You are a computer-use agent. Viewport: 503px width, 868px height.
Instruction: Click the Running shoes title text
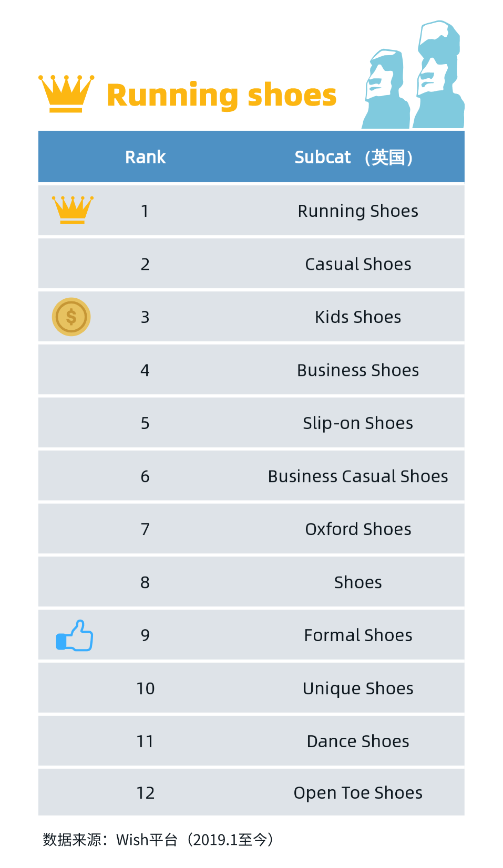[x=222, y=95]
